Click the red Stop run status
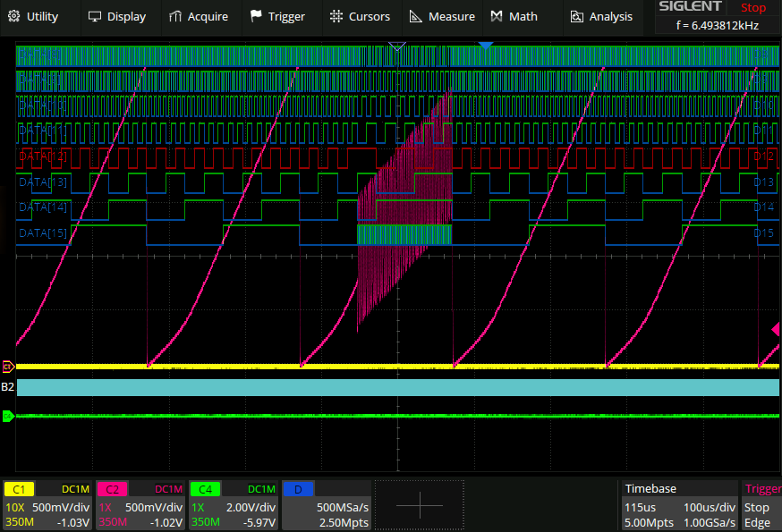The width and height of the screenshot is (782, 532). [x=754, y=7]
